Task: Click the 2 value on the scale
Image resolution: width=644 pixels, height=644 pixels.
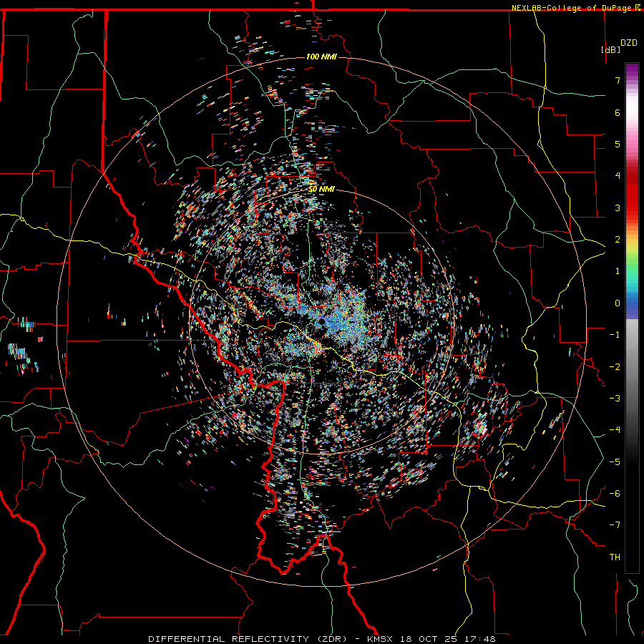Action: coord(618,240)
